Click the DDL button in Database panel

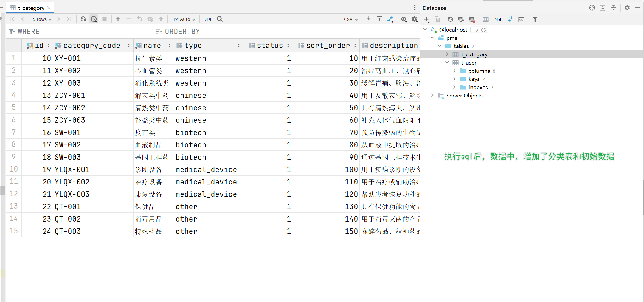(x=497, y=19)
